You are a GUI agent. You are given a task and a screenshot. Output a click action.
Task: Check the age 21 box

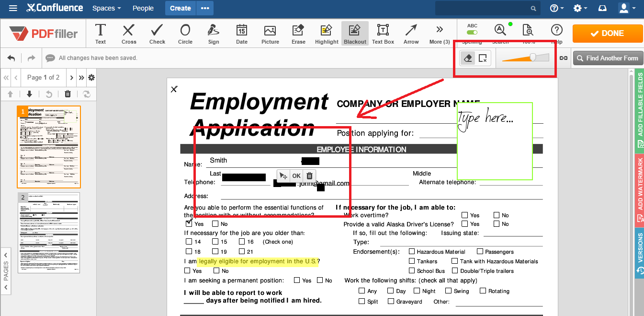point(242,251)
